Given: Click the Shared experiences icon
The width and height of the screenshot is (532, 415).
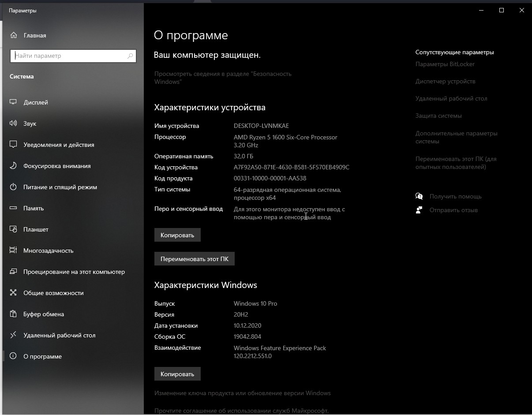Looking at the screenshot, I should point(13,293).
